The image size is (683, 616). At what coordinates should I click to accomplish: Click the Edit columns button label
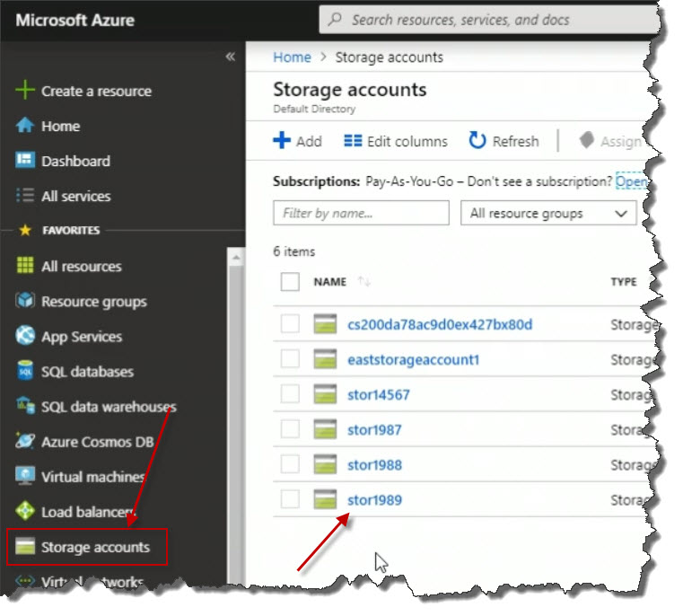click(407, 141)
